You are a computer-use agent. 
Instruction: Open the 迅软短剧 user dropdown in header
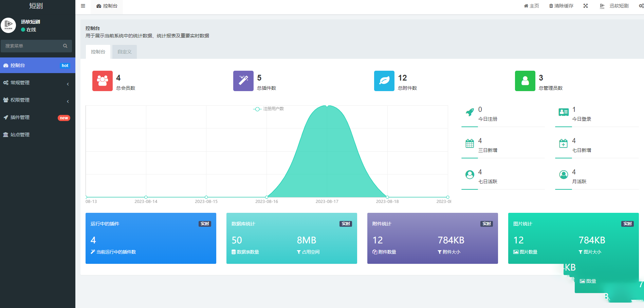(614, 6)
